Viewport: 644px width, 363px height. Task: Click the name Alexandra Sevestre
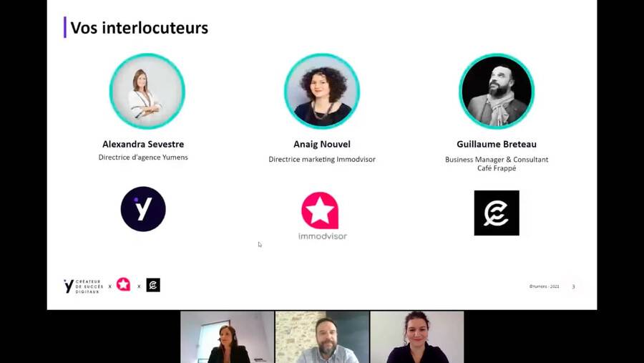143,145
